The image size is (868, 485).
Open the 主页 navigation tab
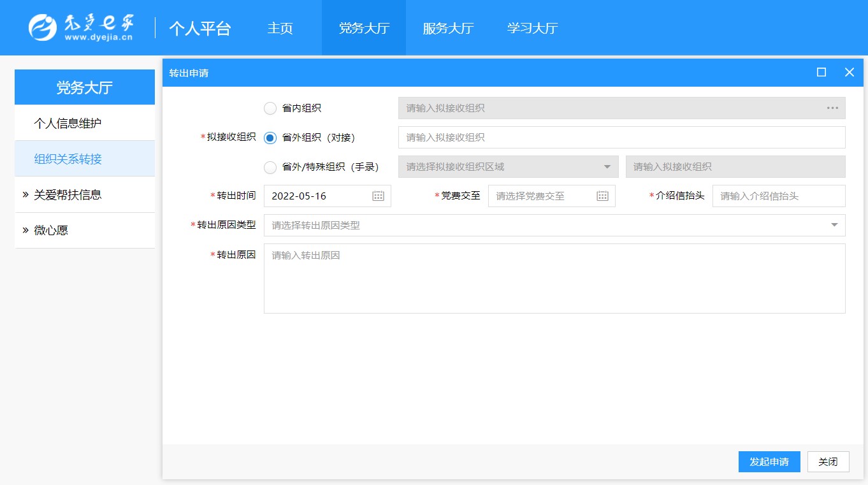(x=280, y=29)
